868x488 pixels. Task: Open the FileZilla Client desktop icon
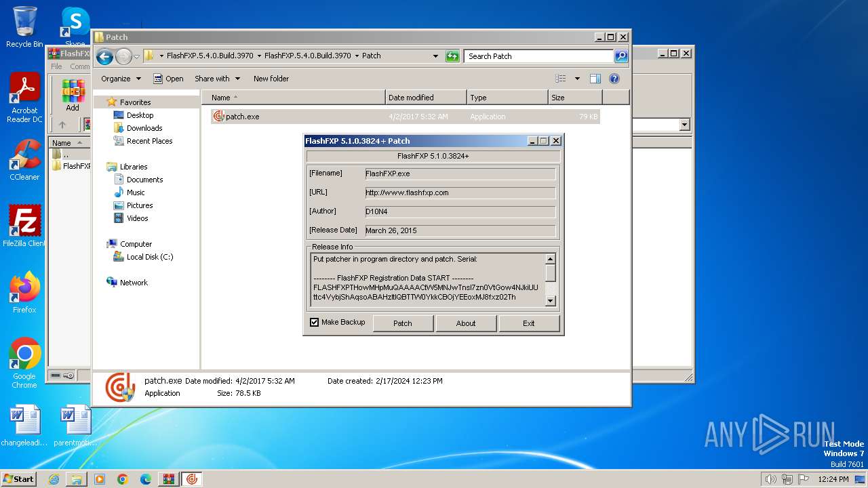(24, 226)
